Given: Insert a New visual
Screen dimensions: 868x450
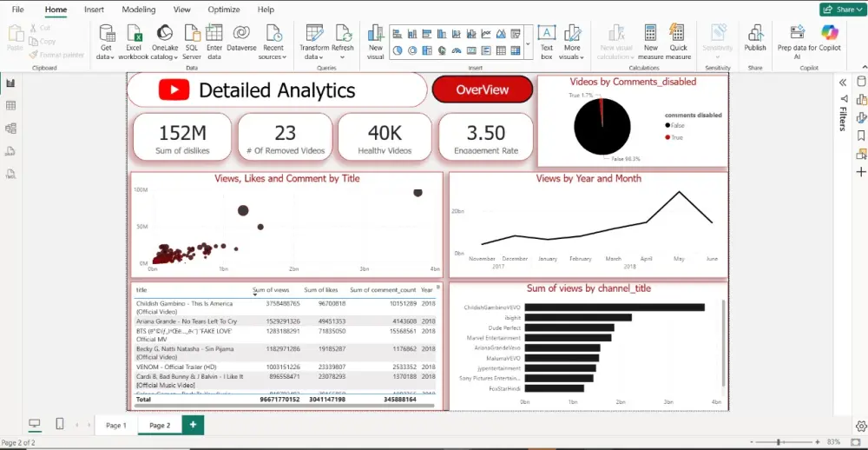Looking at the screenshot, I should coord(375,42).
